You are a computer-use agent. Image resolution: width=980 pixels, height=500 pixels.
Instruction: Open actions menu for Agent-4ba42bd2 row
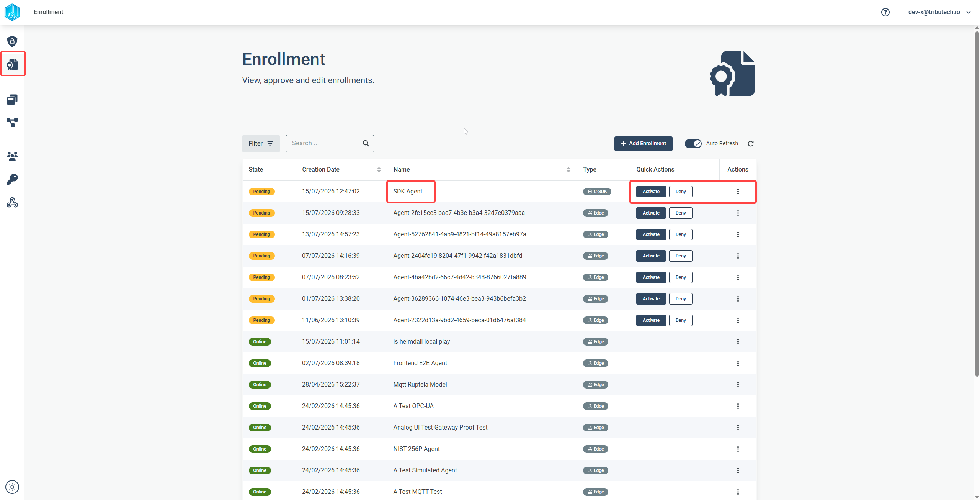738,277
